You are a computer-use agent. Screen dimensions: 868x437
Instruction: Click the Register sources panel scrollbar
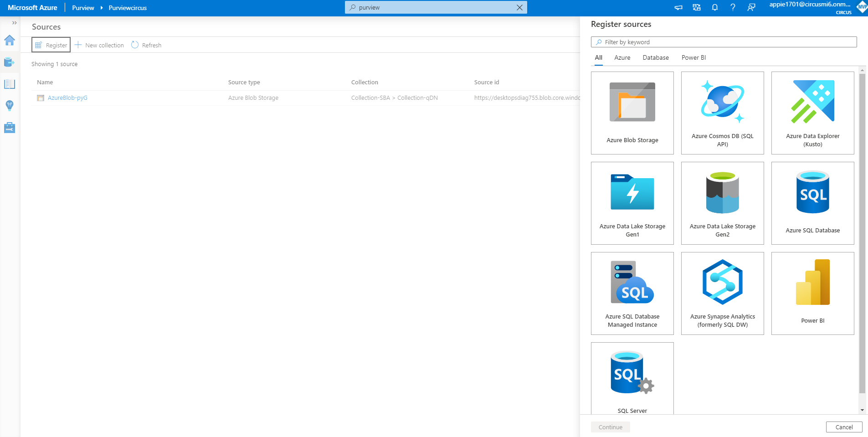[x=862, y=232]
